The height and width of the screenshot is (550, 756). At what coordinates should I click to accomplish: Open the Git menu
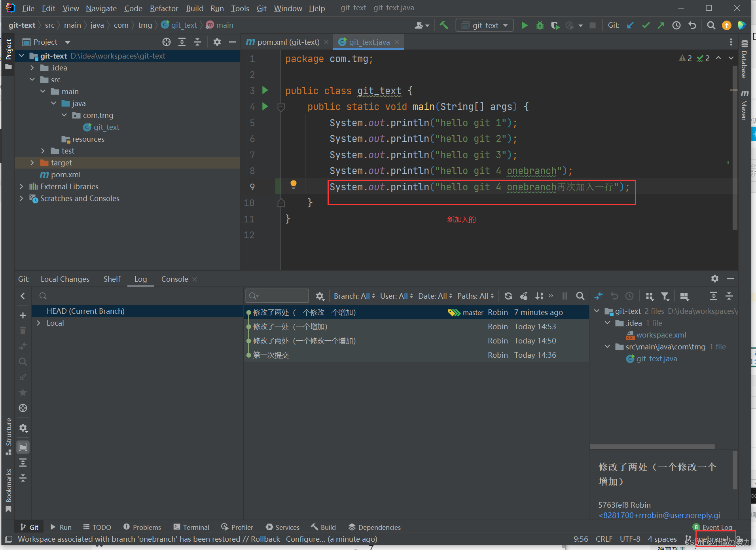(261, 8)
